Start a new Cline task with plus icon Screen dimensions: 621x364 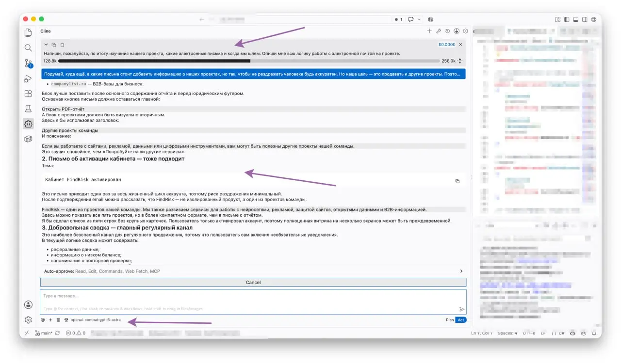pyautogui.click(x=429, y=31)
